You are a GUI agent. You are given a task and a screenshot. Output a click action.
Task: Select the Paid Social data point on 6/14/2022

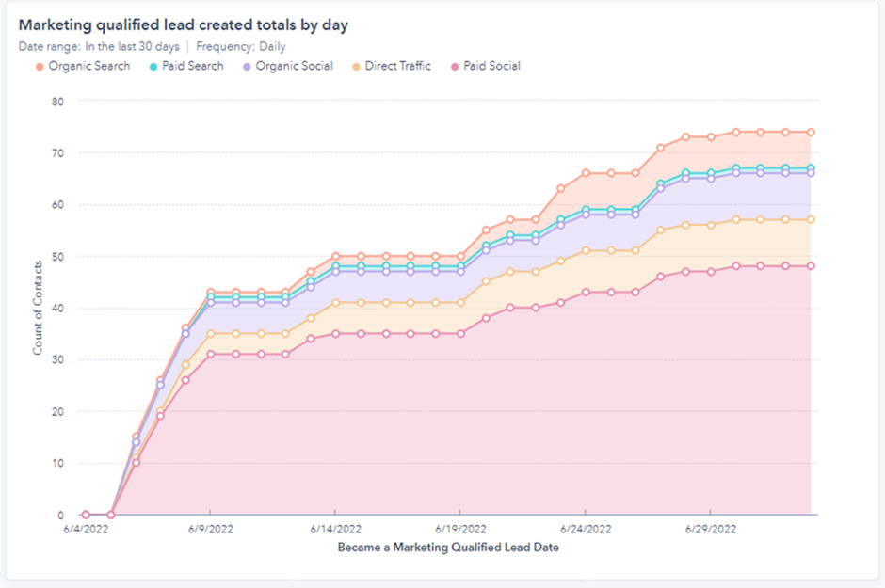pos(335,334)
